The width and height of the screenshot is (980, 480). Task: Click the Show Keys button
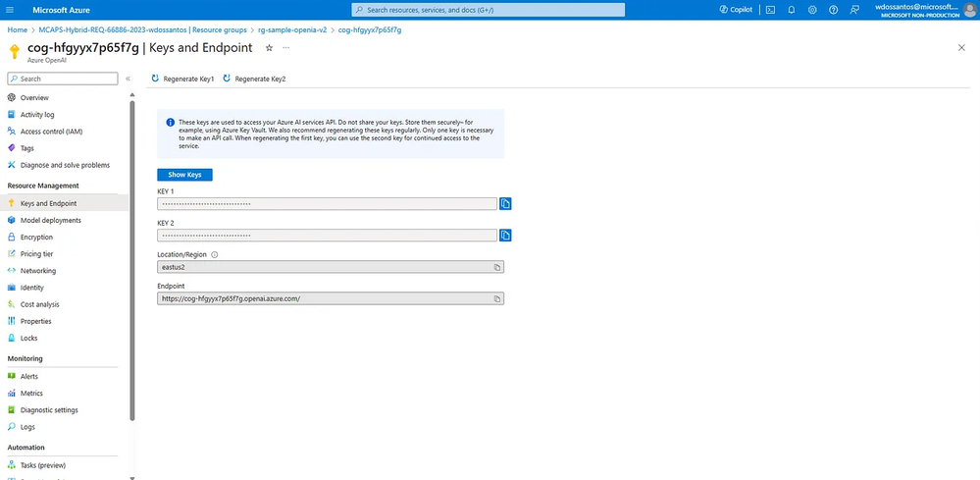(x=184, y=175)
